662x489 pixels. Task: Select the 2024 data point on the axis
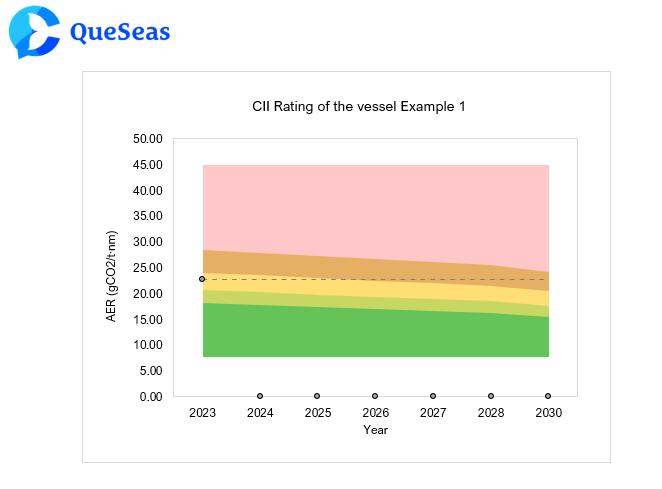pyautogui.click(x=260, y=396)
